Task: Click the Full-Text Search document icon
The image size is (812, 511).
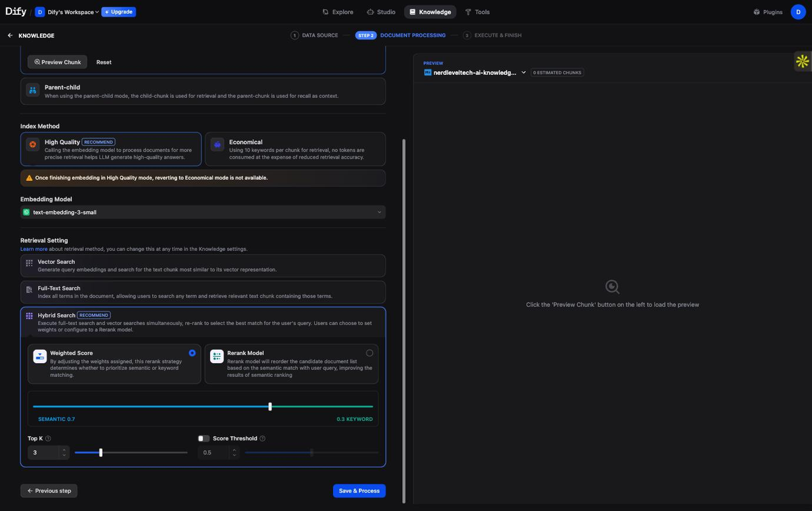Action: [29, 289]
